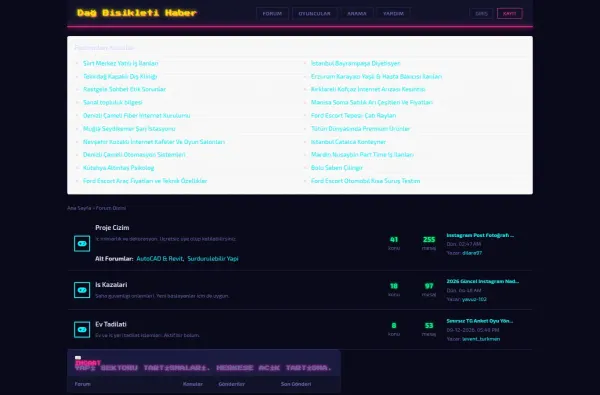The width and height of the screenshot is (600, 395).
Task: View author dilara97's profile
Action: (x=472, y=253)
